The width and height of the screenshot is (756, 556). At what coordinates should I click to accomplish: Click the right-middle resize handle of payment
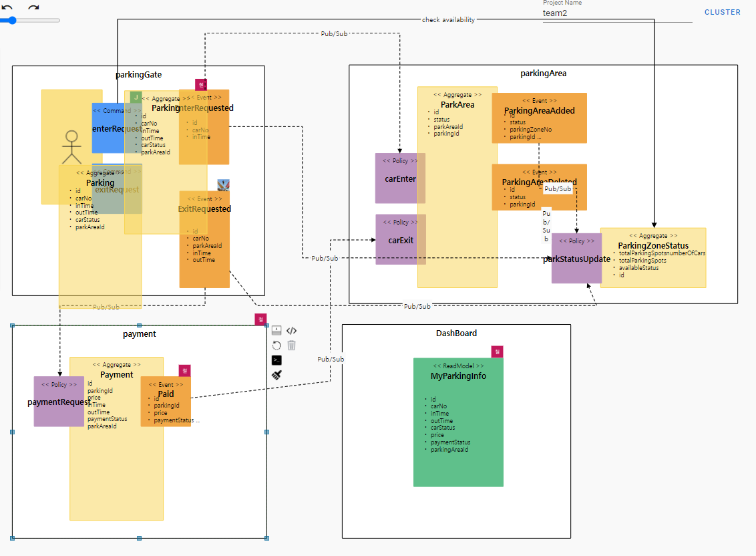(x=266, y=432)
